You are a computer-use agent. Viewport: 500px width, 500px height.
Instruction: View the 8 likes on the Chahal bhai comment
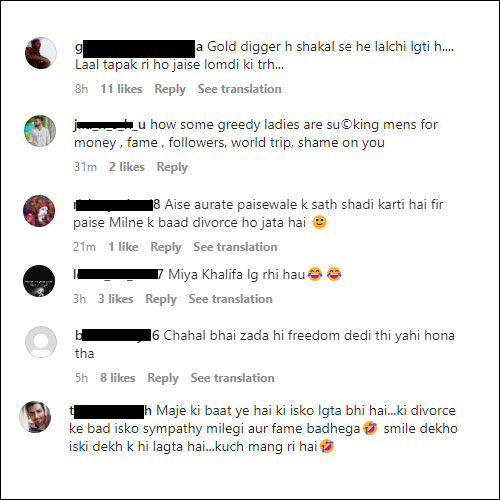coord(117,378)
